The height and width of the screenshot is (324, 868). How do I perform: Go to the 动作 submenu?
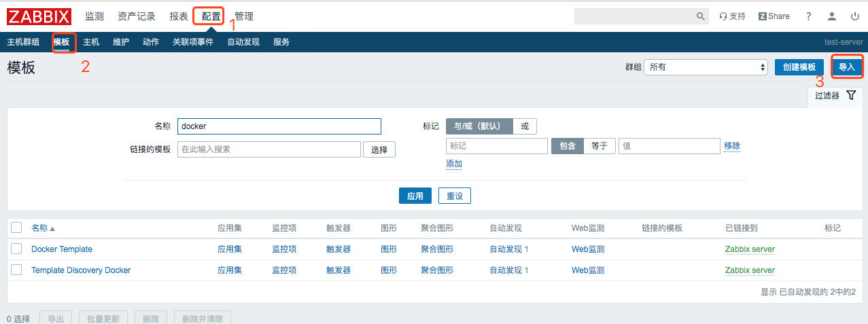tap(151, 42)
